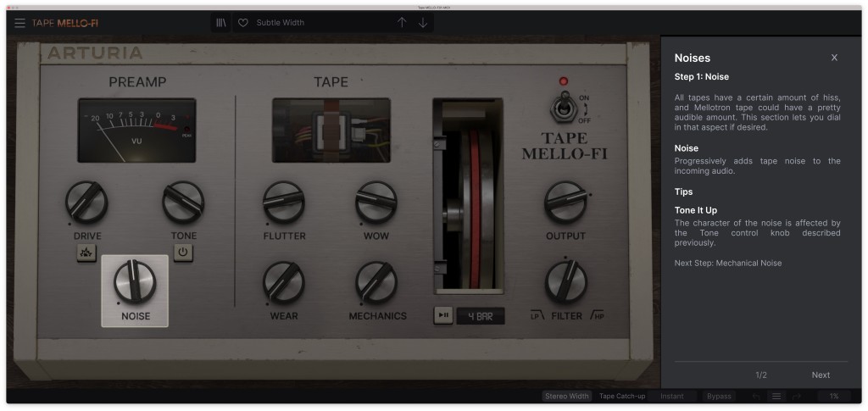The height and width of the screenshot is (411, 868).
Task: Click the Subtle Width preset name
Action: click(280, 23)
